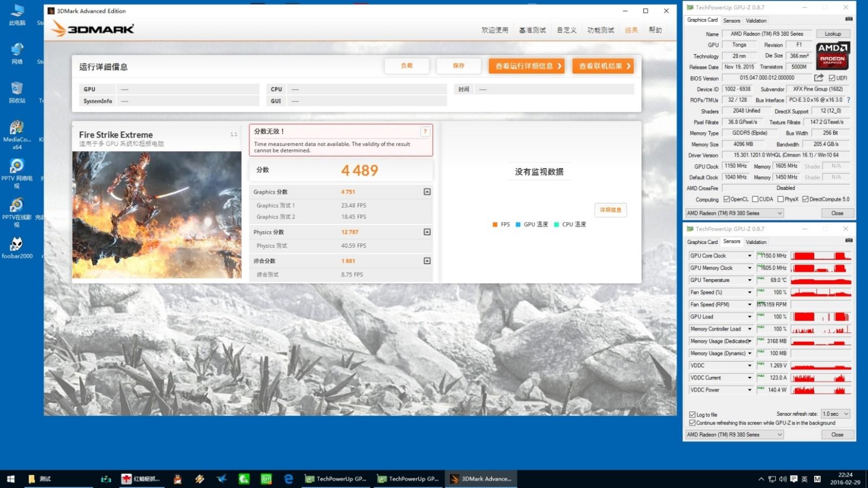Click the BIOS export share icon in GPU-Z
Viewport: 868px width, 488px height.
[819, 78]
